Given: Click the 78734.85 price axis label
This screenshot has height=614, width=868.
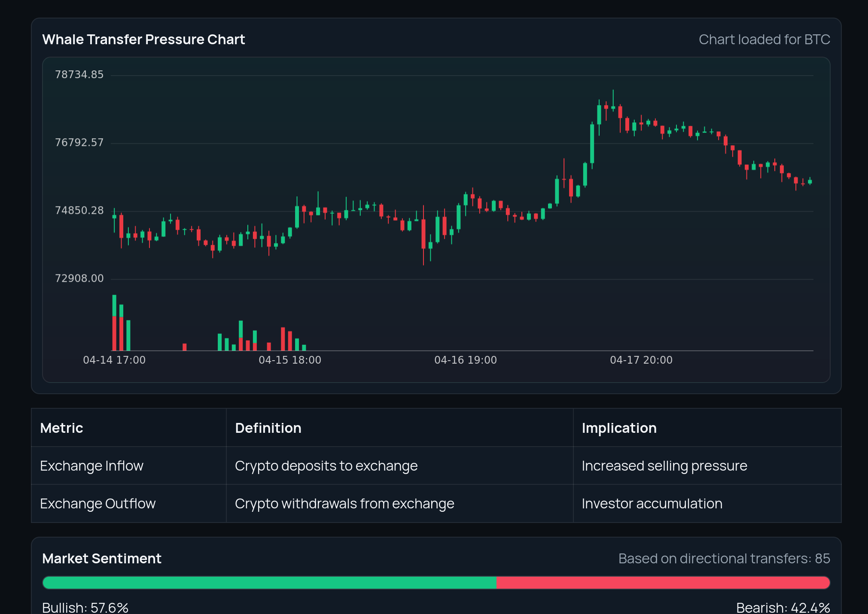Looking at the screenshot, I should (79, 75).
